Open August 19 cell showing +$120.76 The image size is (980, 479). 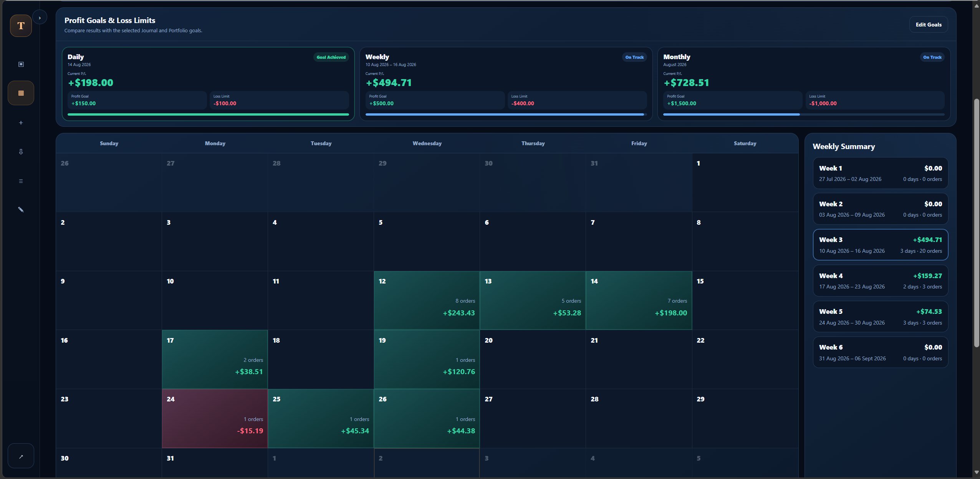click(x=427, y=360)
